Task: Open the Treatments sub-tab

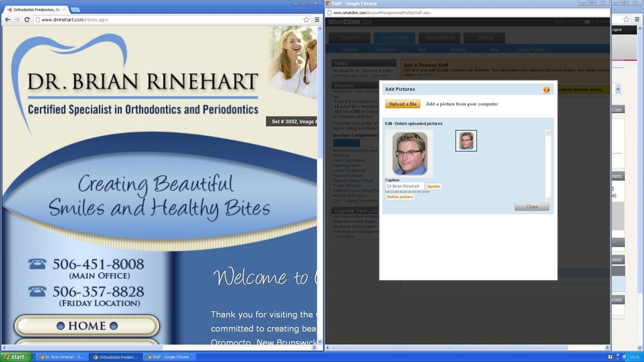Action: point(385,49)
